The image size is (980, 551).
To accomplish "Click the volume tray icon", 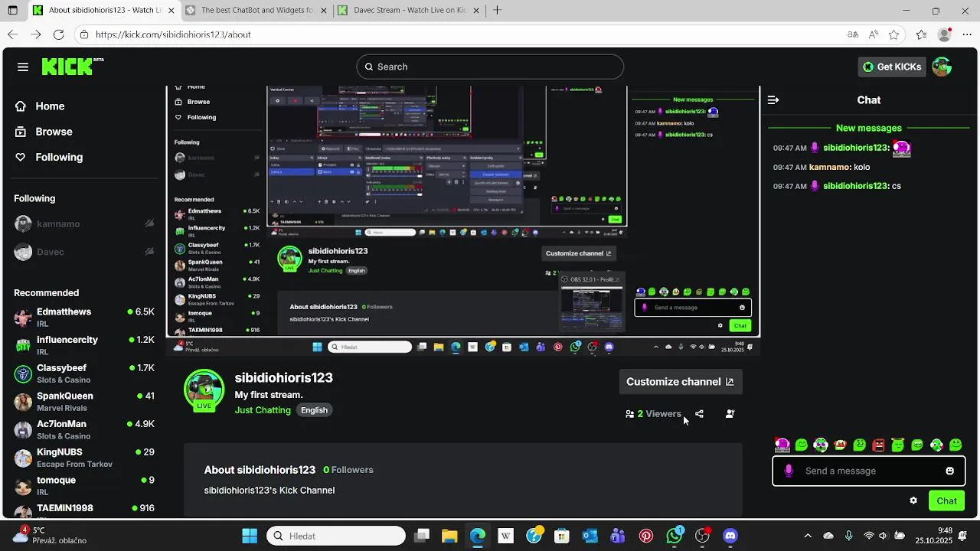I will point(883,536).
